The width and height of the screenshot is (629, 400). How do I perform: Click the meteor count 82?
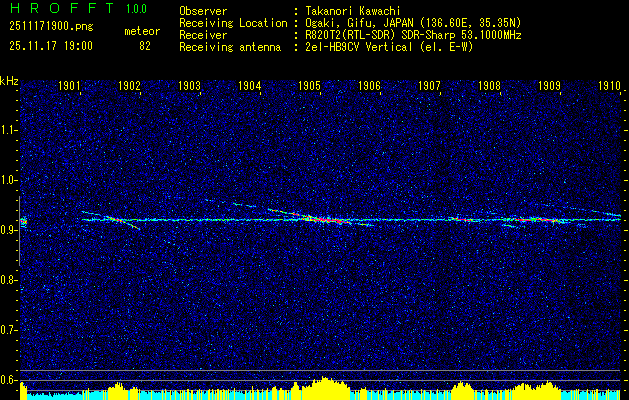(x=145, y=46)
